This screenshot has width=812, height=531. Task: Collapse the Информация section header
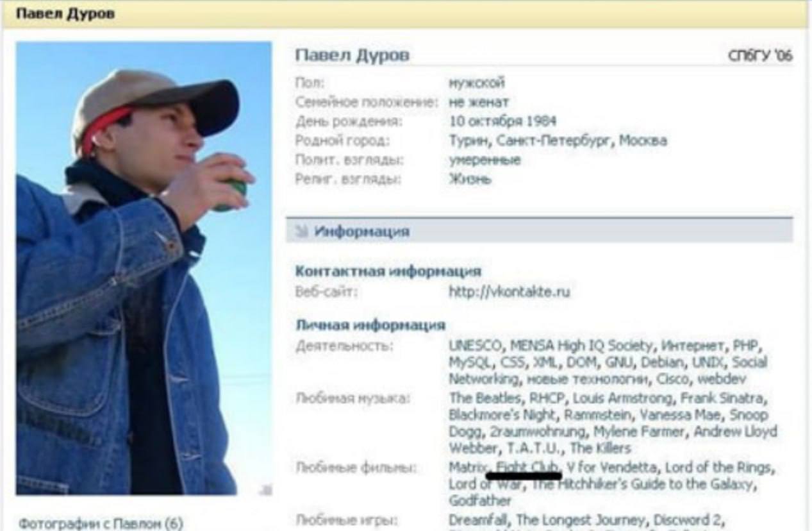point(361,232)
